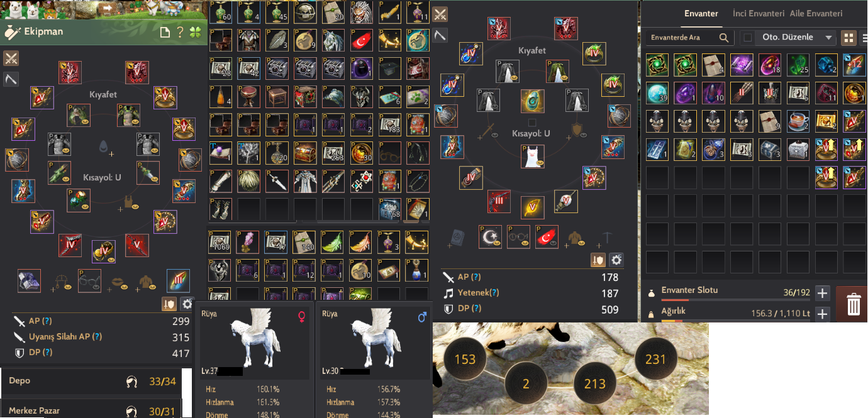
Task: Switch inventory to grid view
Action: click(848, 38)
